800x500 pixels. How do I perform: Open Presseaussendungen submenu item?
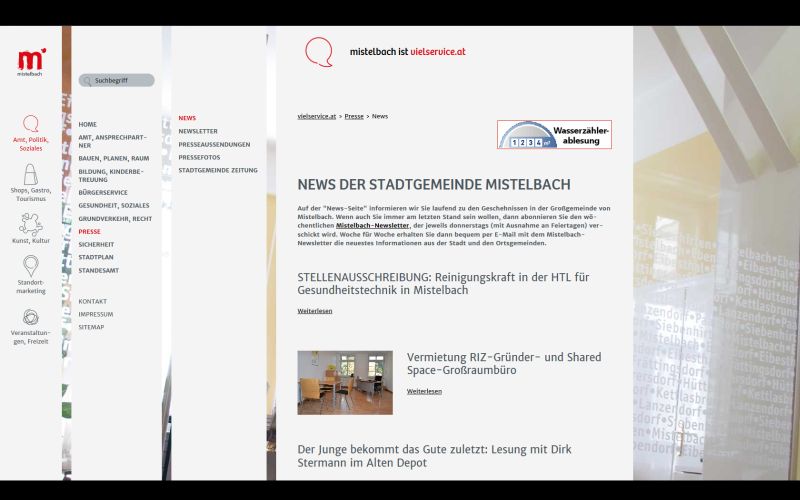pos(214,145)
